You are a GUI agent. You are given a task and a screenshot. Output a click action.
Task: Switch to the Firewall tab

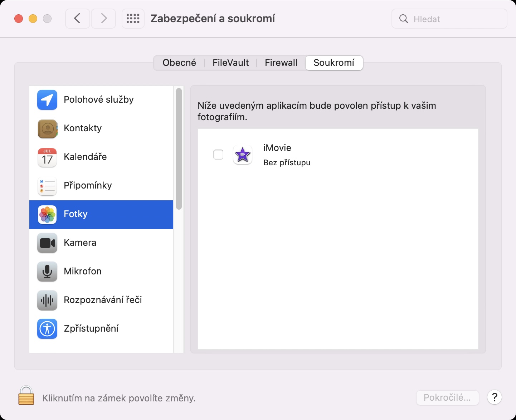281,63
